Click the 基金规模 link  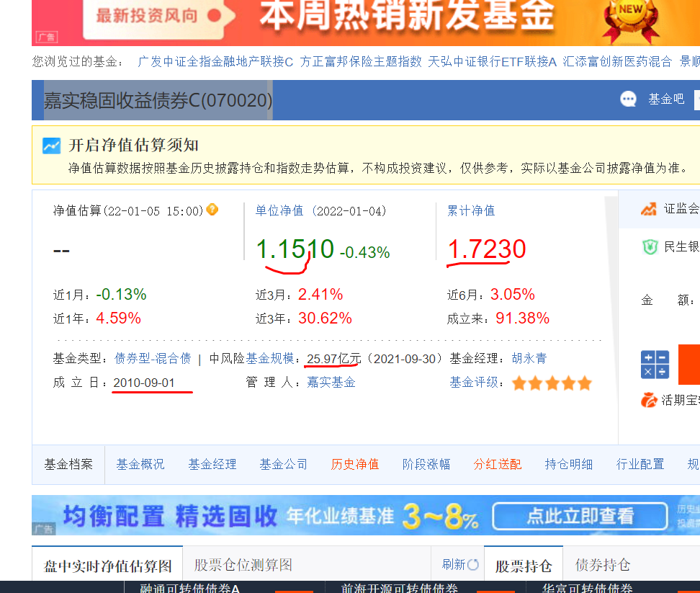(x=269, y=358)
